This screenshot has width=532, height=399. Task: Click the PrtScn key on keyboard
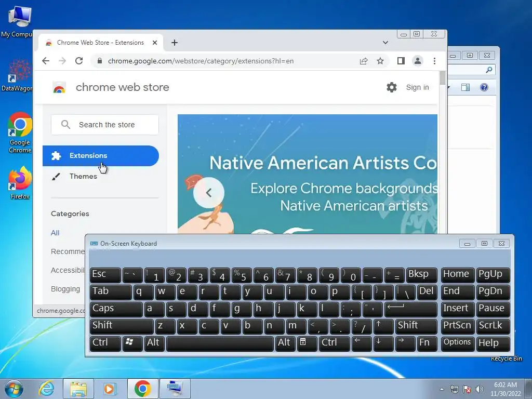[457, 326]
